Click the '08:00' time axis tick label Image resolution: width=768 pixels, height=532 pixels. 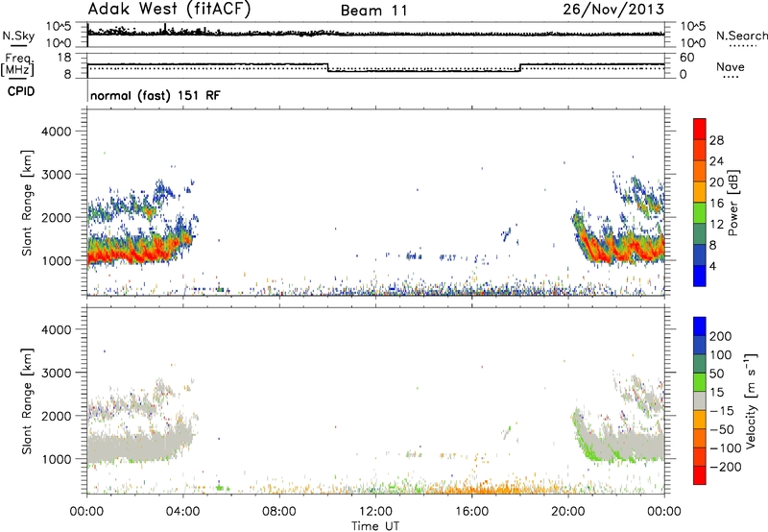[x=278, y=512]
